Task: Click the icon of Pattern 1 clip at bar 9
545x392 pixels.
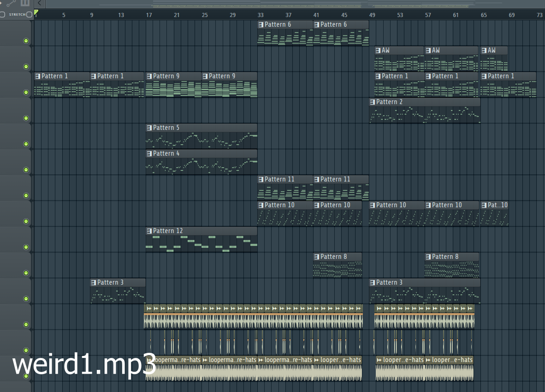Action: pos(93,76)
